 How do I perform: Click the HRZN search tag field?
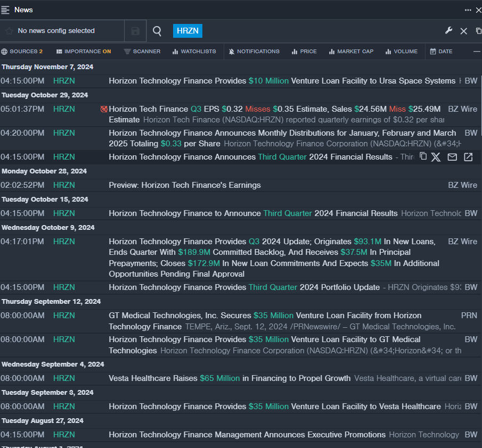[187, 31]
